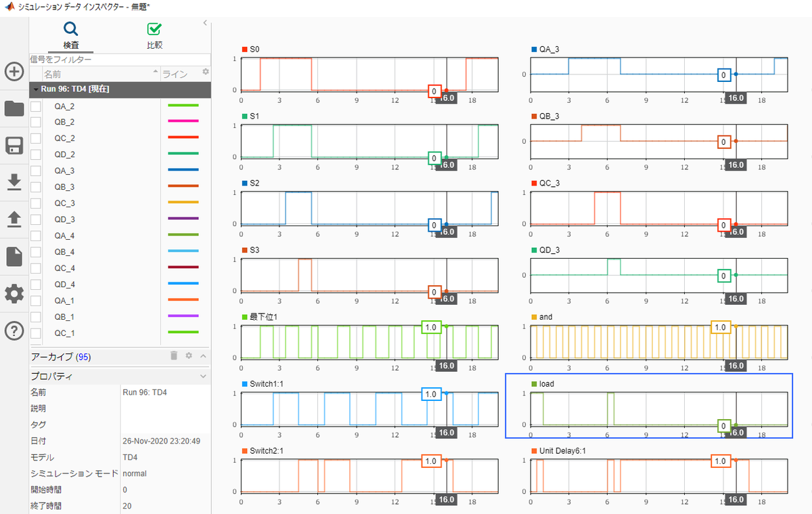812x514 pixels.
Task: Click the Run 96: TD4 name value
Action: pyautogui.click(x=145, y=392)
